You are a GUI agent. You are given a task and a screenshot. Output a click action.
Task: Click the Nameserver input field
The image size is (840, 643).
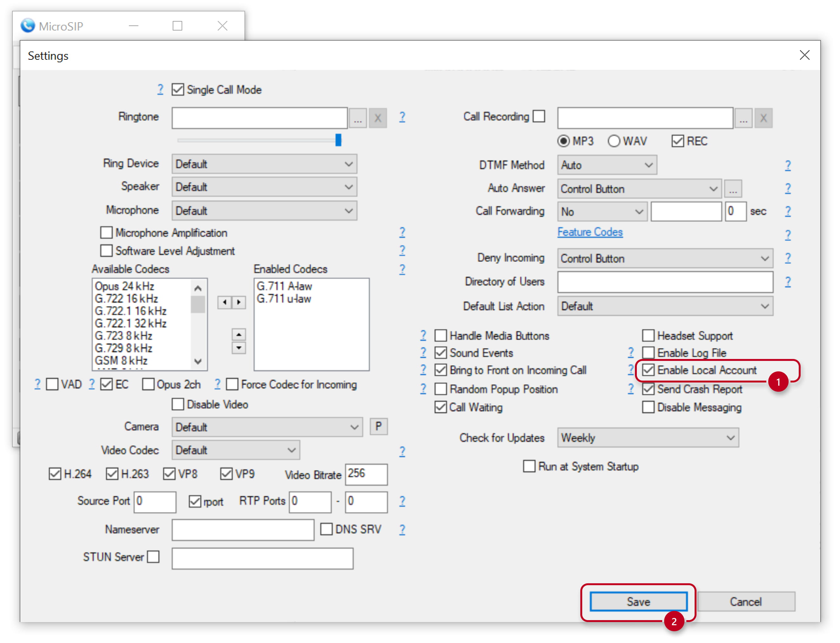click(x=243, y=530)
